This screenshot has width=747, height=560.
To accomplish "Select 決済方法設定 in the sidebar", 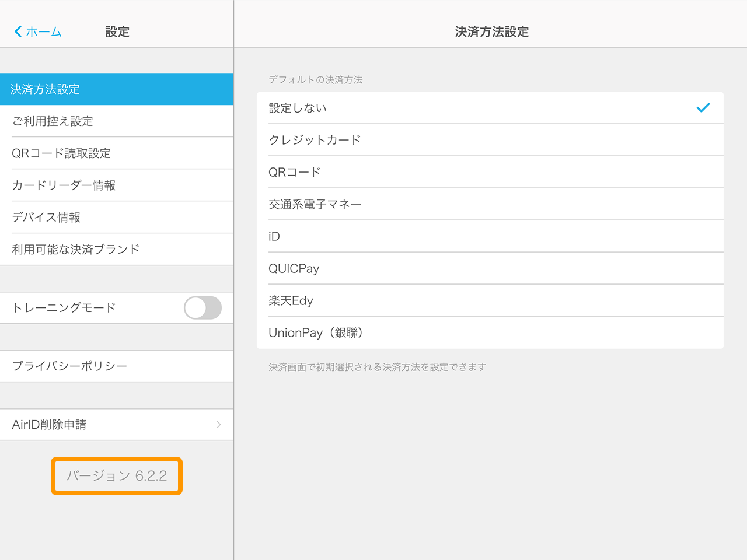I will point(117,89).
